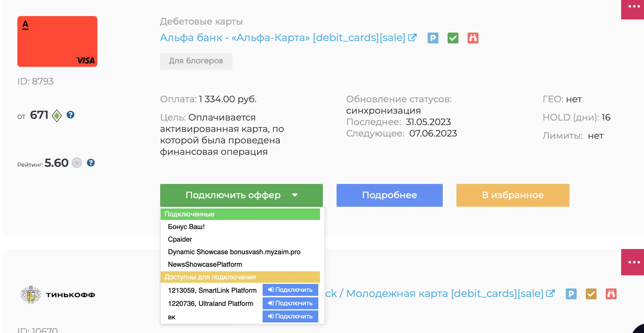Viewport: 644px width, 333px height.
Task: Select NewsShowcasePlatform entry
Action: 205,264
